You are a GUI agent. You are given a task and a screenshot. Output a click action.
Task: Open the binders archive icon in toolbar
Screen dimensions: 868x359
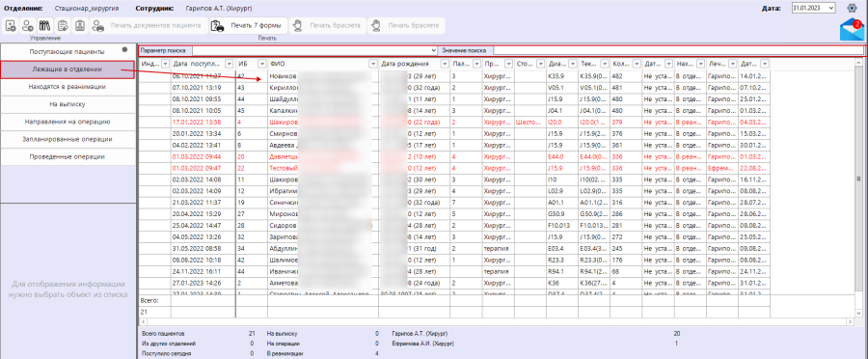[x=44, y=25]
